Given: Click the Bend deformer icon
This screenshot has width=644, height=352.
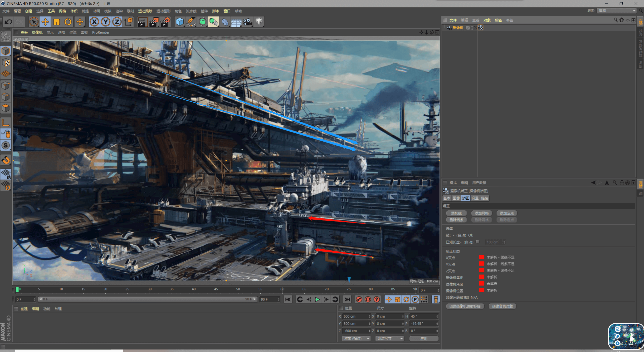Looking at the screenshot, I should (225, 22).
